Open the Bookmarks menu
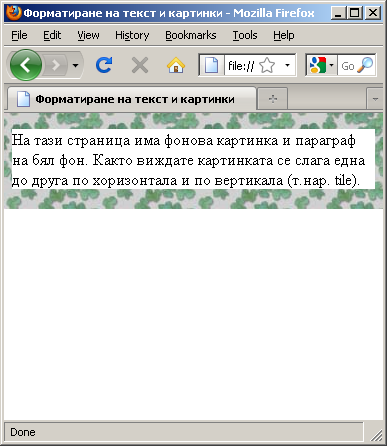Screen dimensions: 387x446 (x=191, y=35)
